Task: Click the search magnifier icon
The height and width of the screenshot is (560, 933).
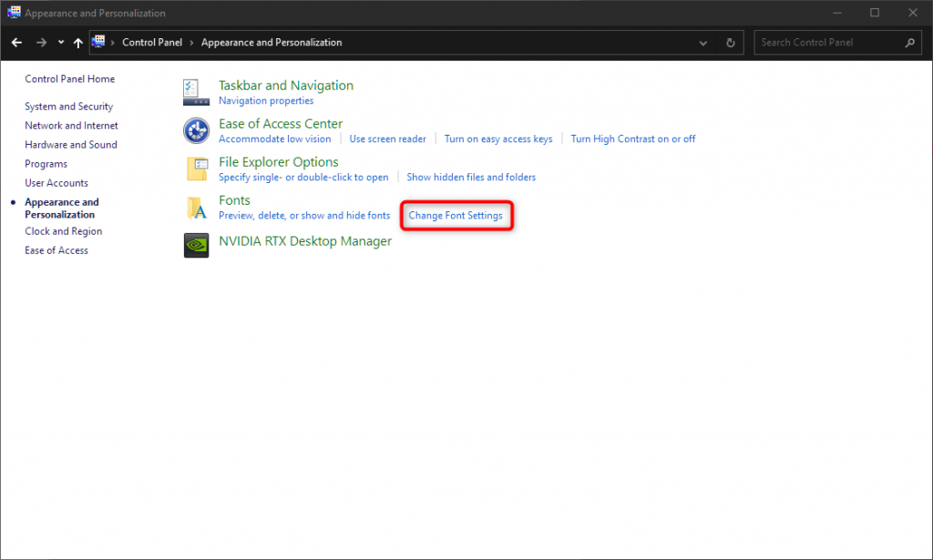Action: (909, 43)
